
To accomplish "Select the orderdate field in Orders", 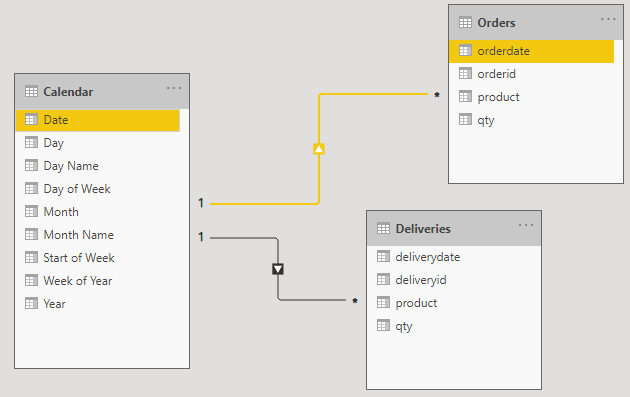I will pos(531,51).
